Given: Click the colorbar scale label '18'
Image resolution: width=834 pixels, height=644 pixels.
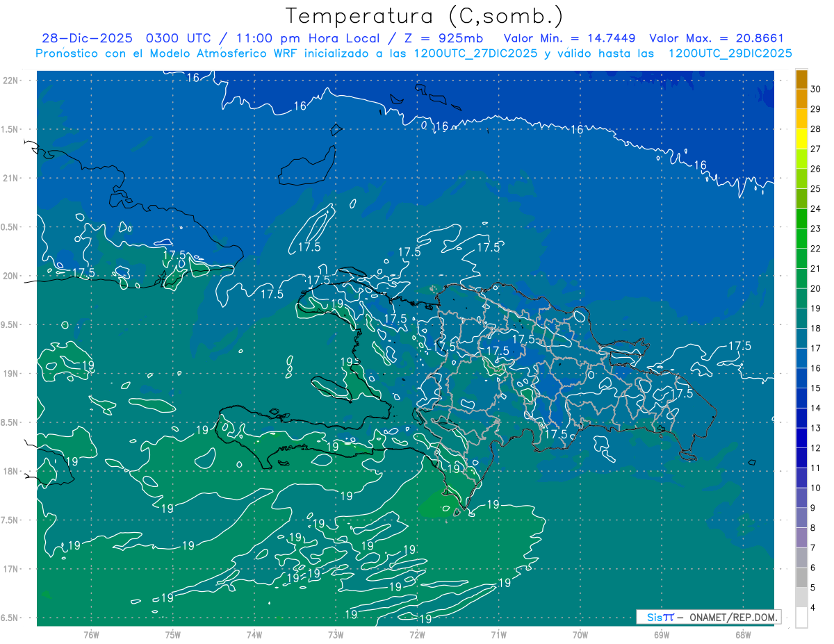Looking at the screenshot, I should [816, 329].
